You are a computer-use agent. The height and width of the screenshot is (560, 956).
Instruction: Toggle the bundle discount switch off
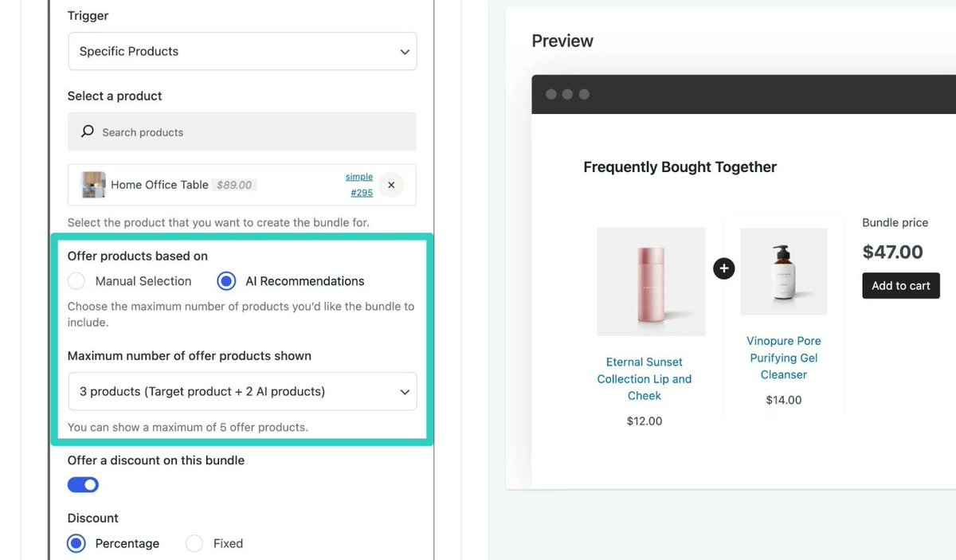[x=83, y=484]
